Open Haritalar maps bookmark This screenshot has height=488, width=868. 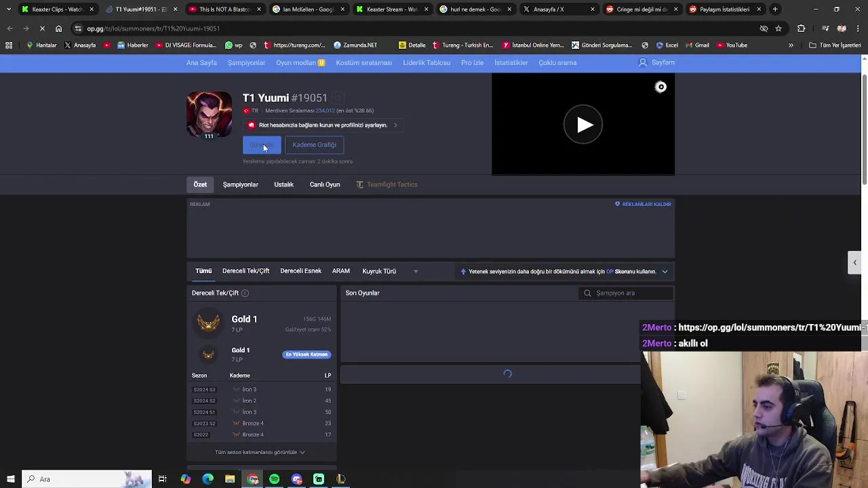pyautogui.click(x=41, y=45)
